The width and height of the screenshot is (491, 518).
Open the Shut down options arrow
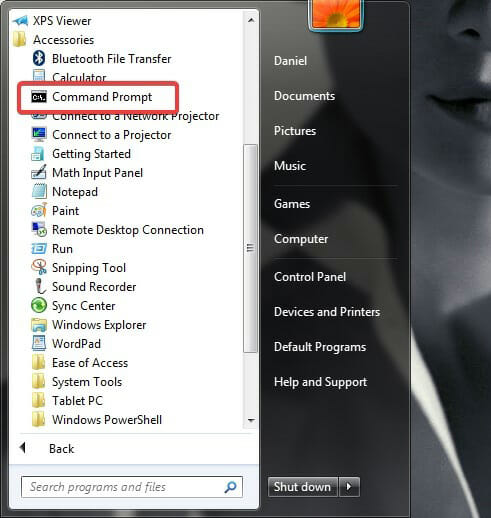point(349,487)
